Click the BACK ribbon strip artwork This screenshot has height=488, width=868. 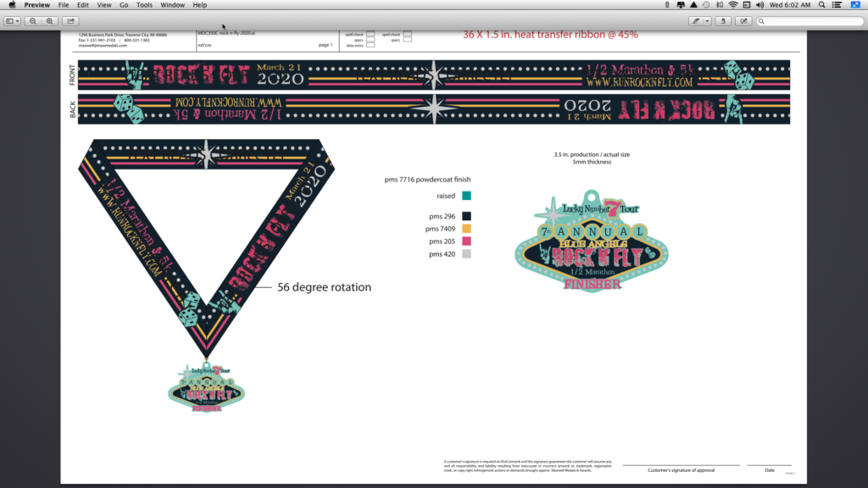click(x=434, y=109)
